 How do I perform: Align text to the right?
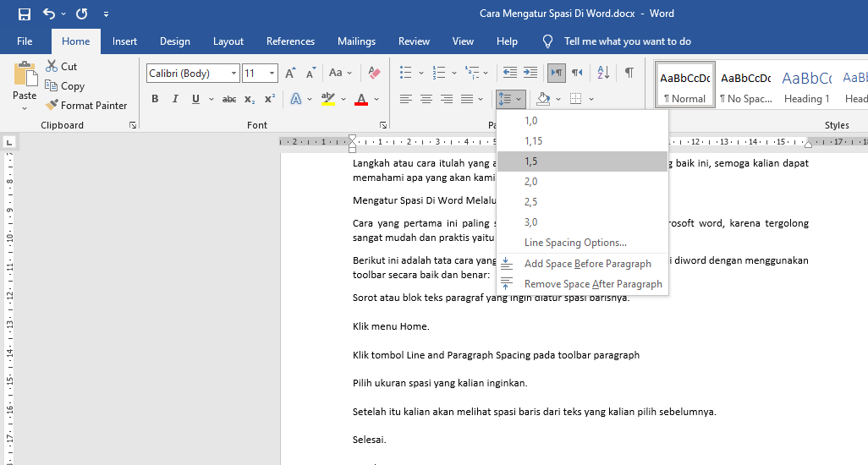tap(447, 99)
